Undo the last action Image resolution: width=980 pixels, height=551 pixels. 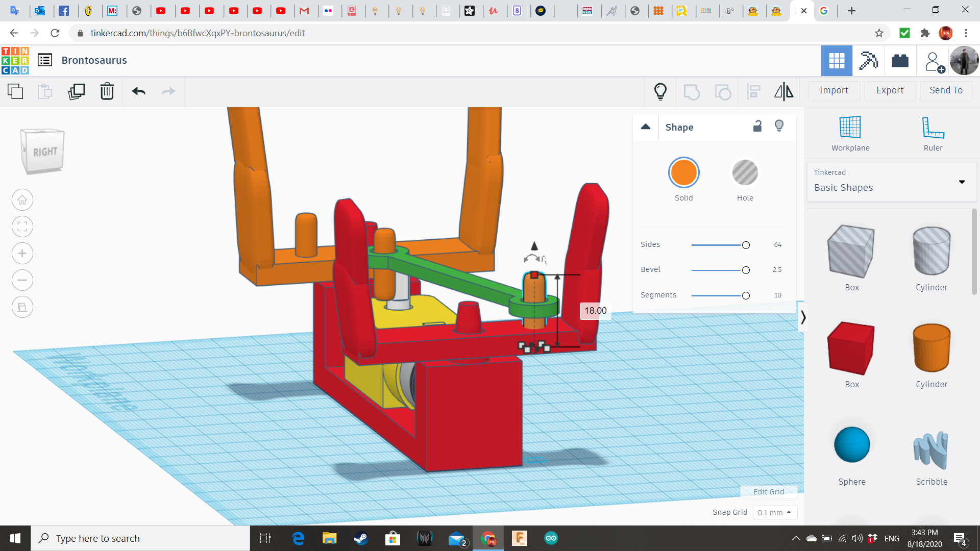tap(138, 91)
